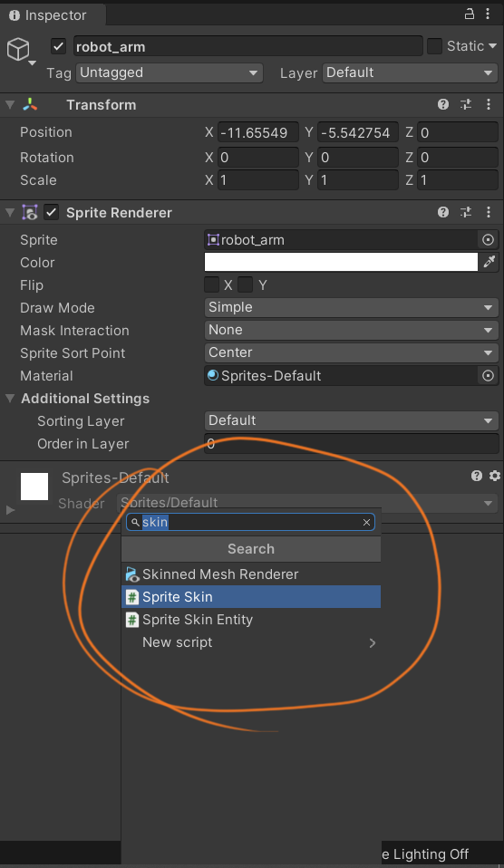The image size is (504, 868).
Task: Open Transform component help icon
Action: pyautogui.click(x=443, y=104)
